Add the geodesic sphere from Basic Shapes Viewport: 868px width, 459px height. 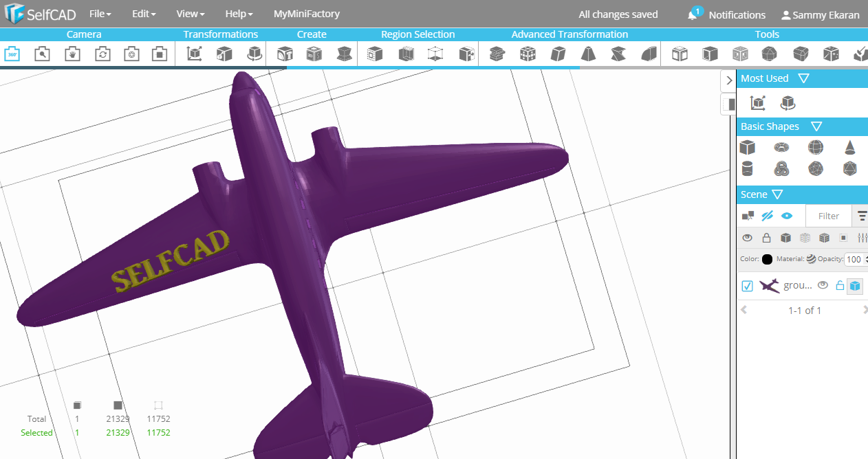click(816, 168)
